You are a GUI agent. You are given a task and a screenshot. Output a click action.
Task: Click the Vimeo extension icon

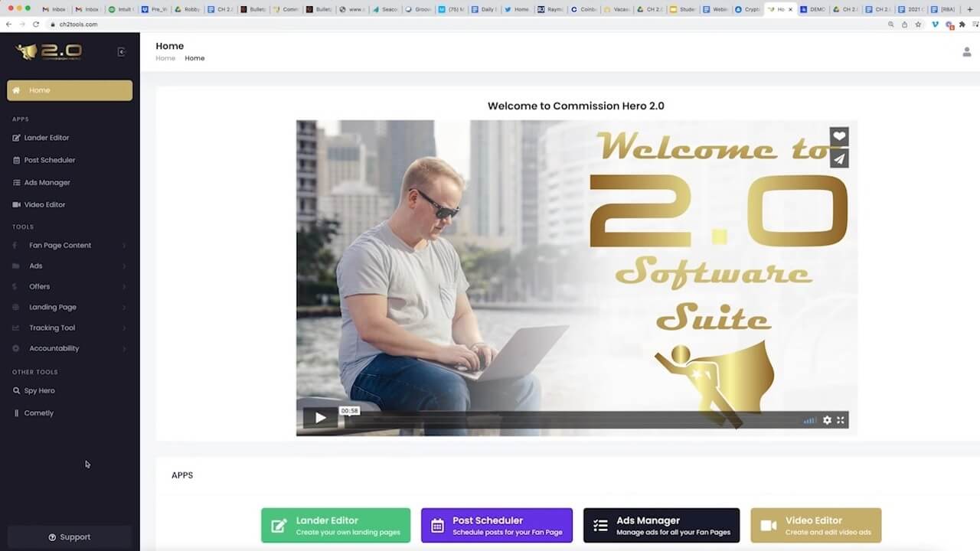[935, 24]
